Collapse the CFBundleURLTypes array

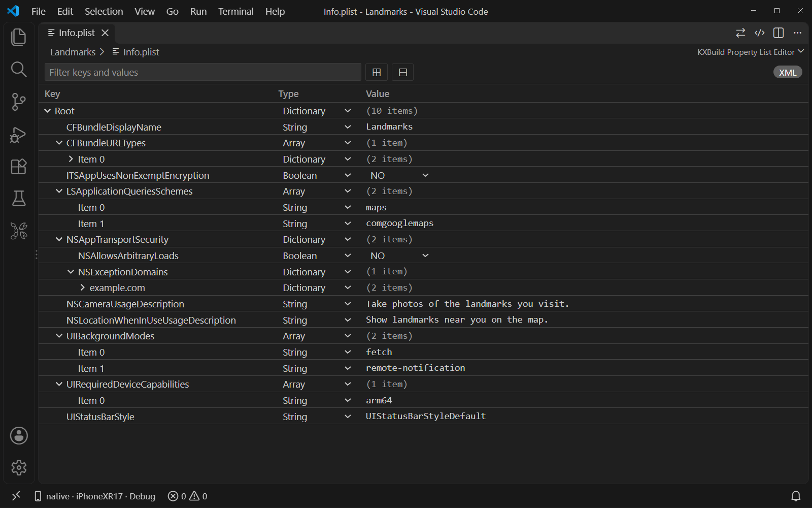point(59,143)
